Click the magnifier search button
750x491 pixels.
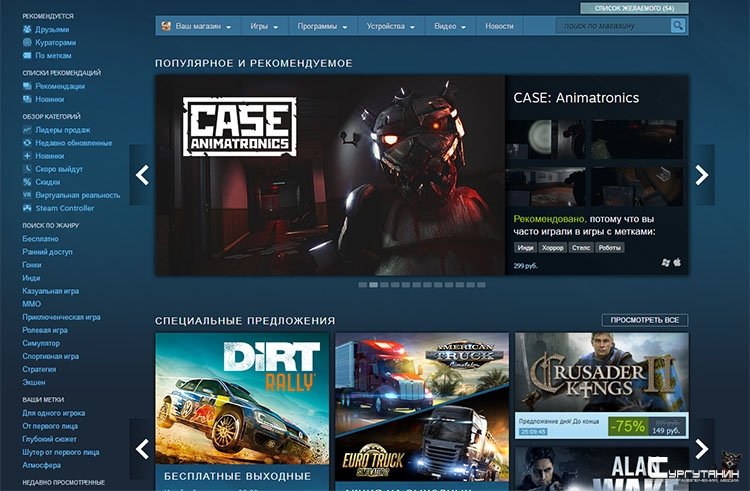[678, 25]
